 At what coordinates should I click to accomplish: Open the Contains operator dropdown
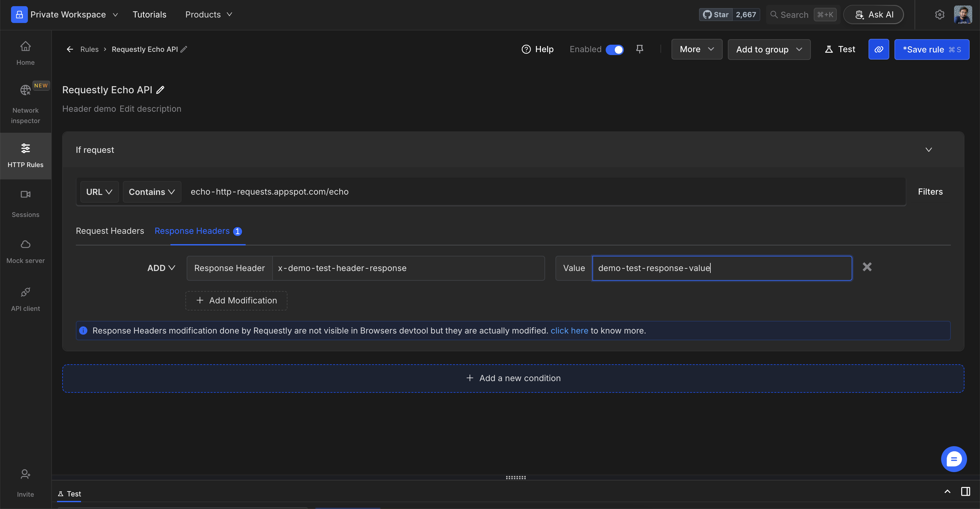(151, 192)
